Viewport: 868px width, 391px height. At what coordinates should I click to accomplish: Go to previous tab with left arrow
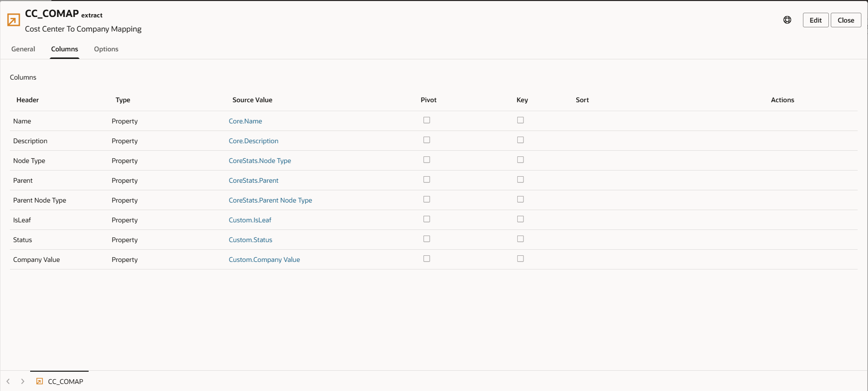tap(8, 381)
